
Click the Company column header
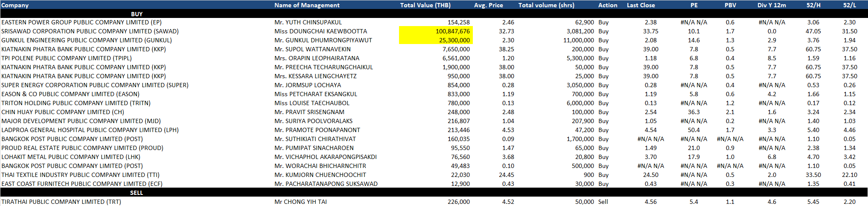click(x=15, y=5)
